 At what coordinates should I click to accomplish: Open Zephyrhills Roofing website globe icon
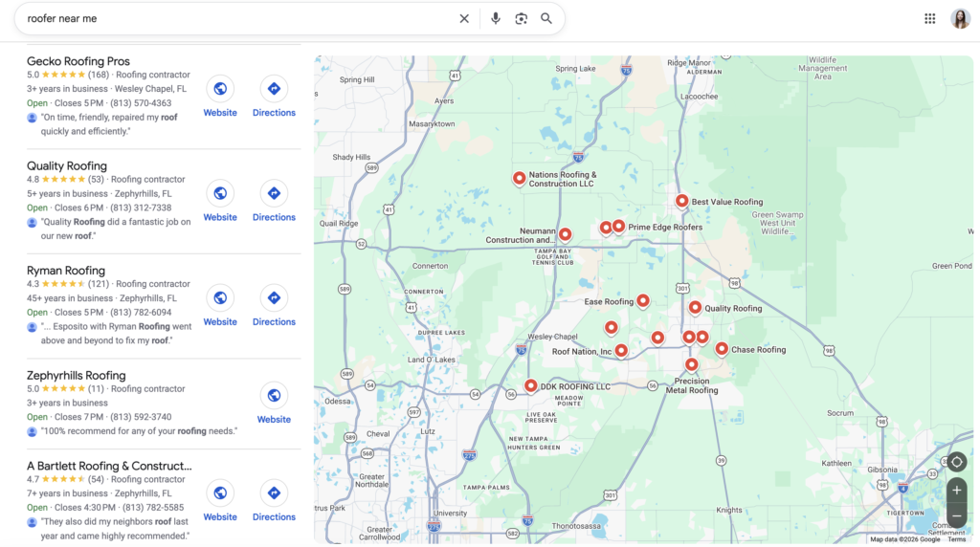(x=274, y=395)
